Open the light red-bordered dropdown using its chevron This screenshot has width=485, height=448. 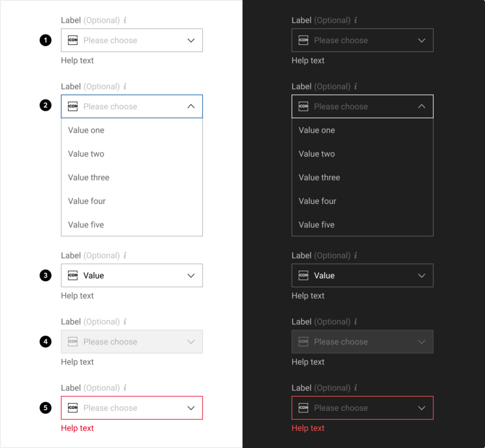[191, 408]
